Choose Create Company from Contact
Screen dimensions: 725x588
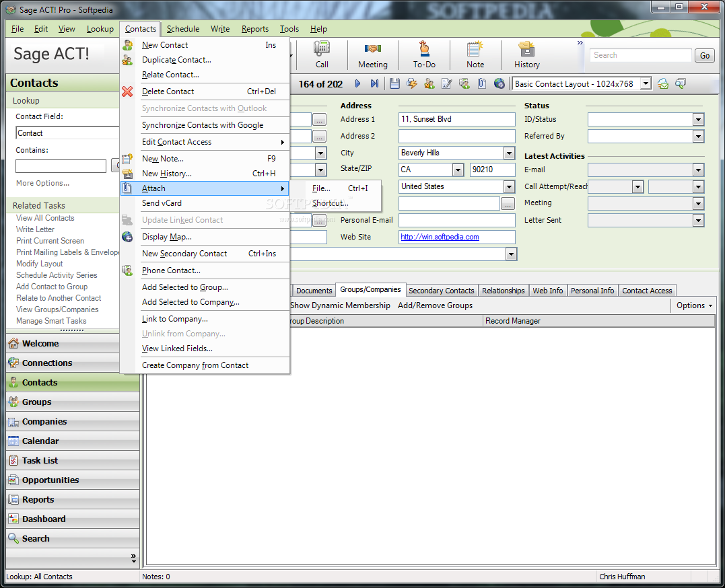tap(205, 365)
